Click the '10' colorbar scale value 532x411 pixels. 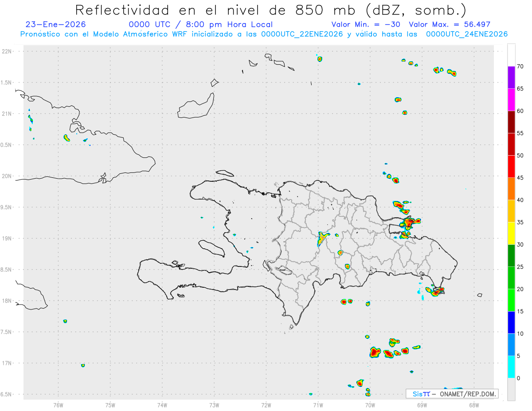[x=520, y=333]
